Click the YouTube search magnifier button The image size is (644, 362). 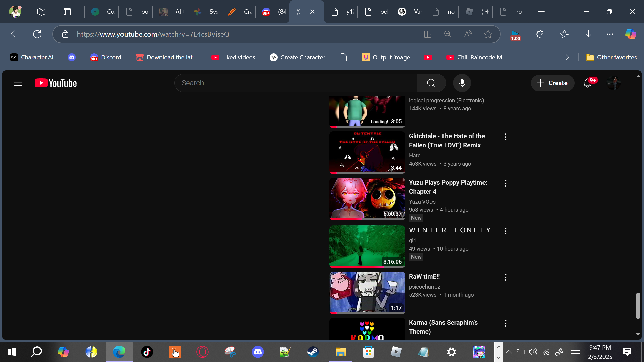[431, 83]
